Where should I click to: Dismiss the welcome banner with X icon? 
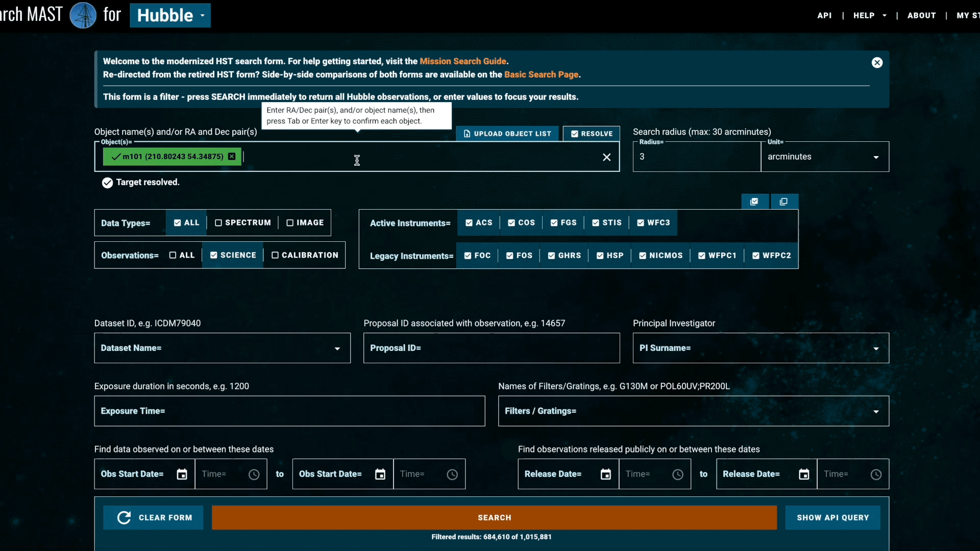(x=877, y=63)
